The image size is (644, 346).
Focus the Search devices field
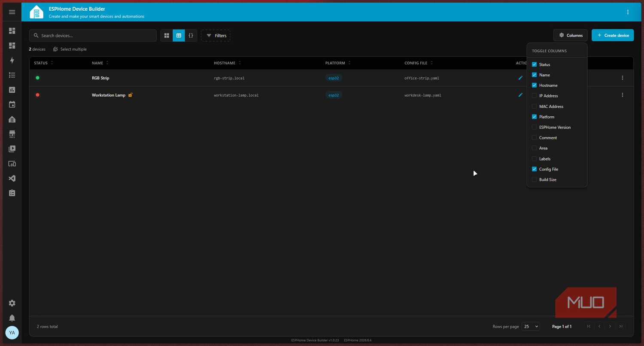click(93, 36)
